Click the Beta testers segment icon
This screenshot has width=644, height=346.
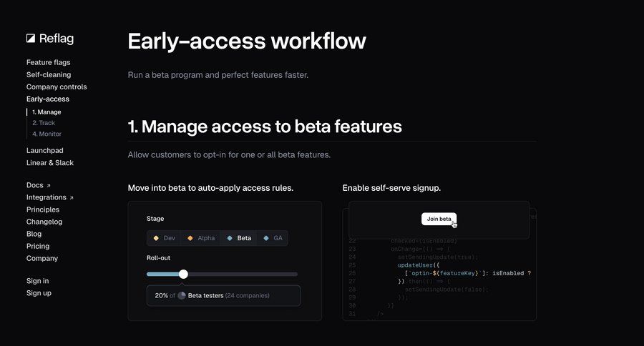coord(182,295)
